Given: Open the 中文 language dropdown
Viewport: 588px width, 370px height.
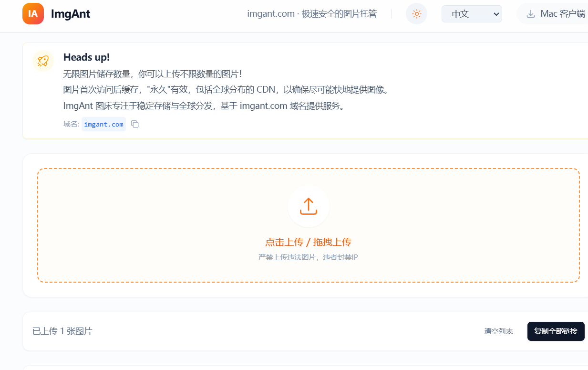Looking at the screenshot, I should pos(471,14).
